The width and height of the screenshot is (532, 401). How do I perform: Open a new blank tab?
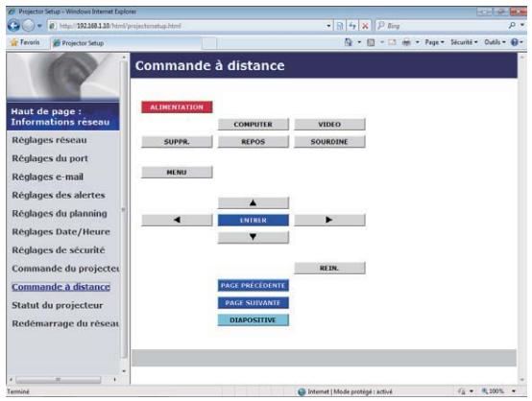point(209,43)
